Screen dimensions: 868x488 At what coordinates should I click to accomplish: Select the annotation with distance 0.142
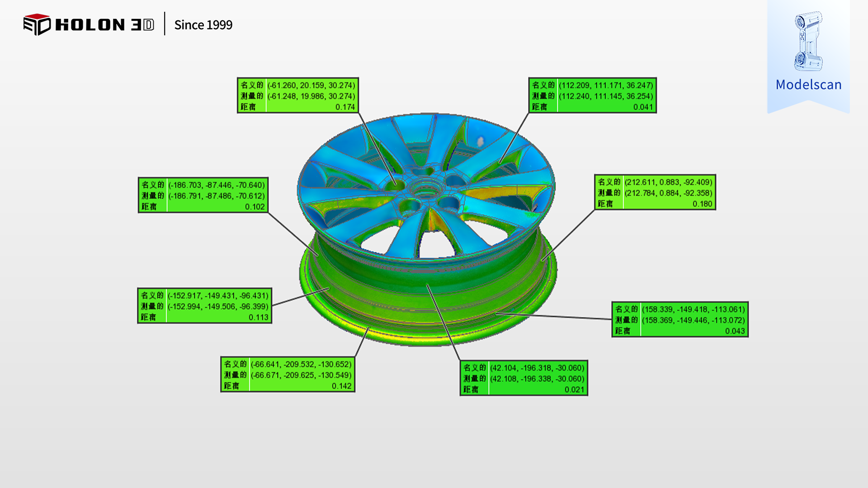tap(288, 375)
